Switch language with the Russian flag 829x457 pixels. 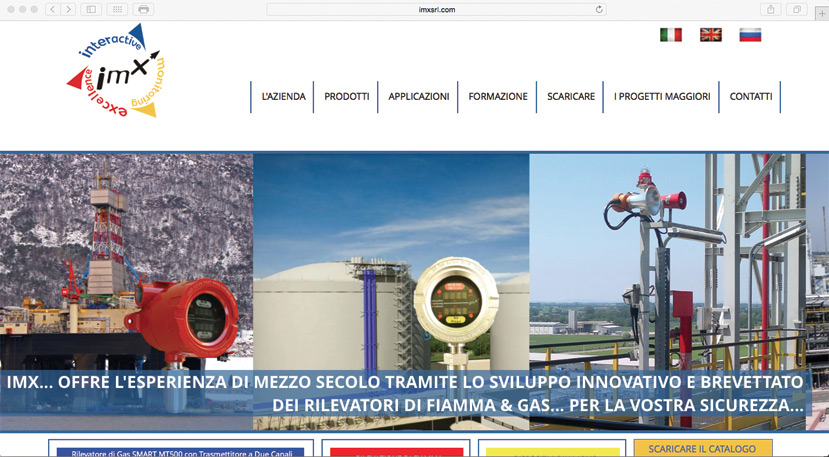point(750,35)
